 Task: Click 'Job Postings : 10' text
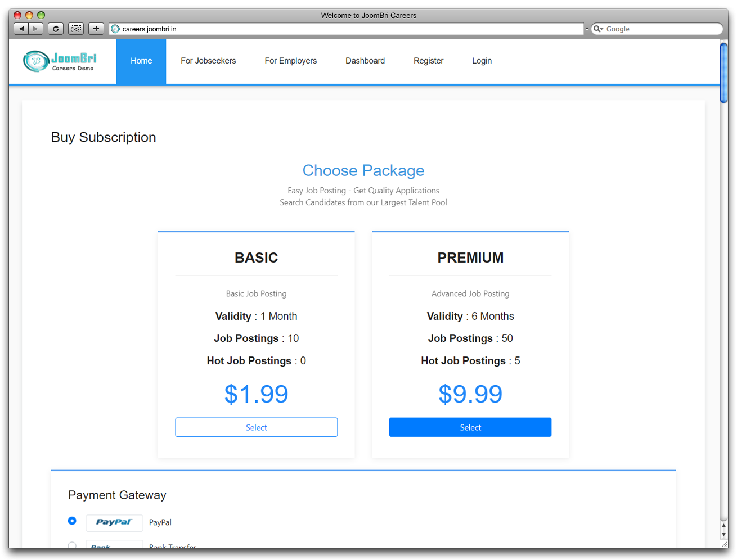[257, 338]
